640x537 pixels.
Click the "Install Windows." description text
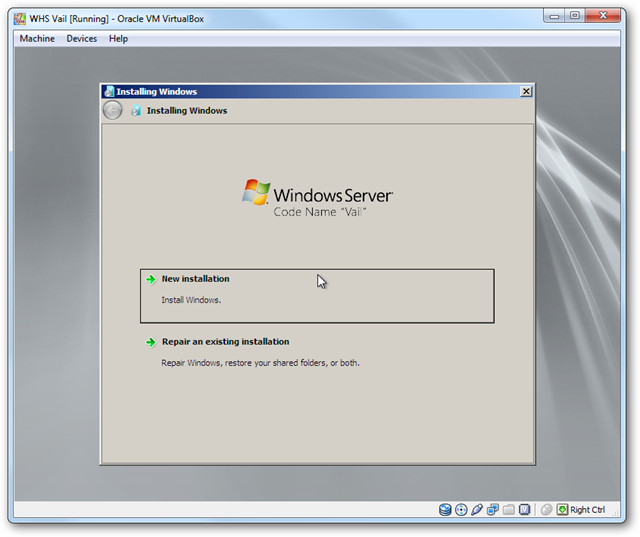pyautogui.click(x=191, y=300)
